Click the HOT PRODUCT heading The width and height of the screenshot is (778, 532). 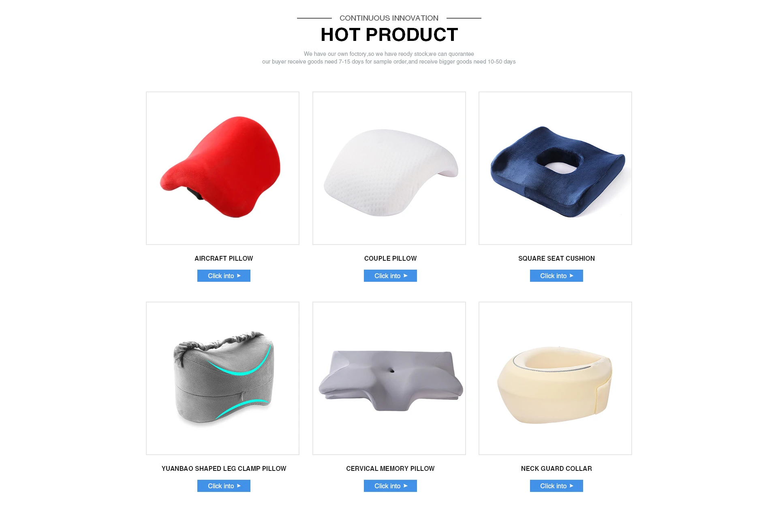click(389, 35)
